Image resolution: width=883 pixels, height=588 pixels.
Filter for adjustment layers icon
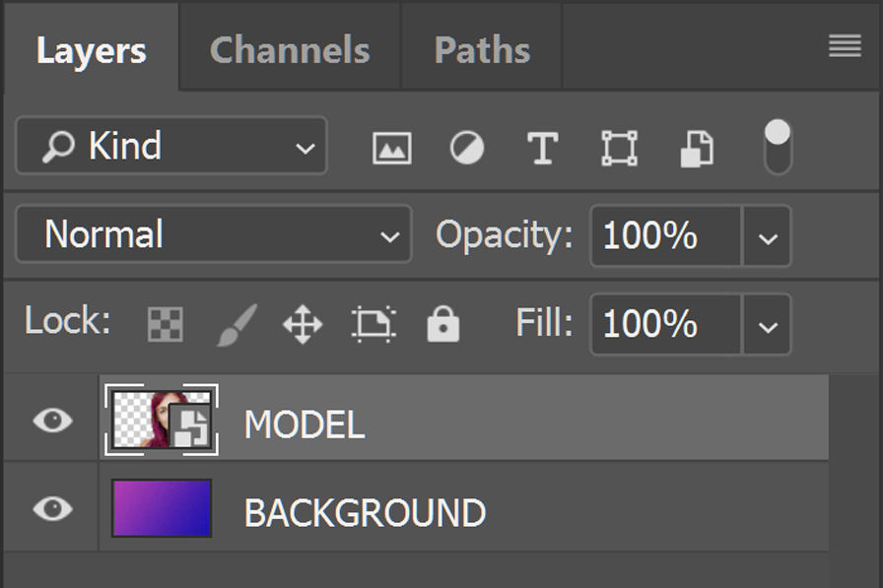467,148
